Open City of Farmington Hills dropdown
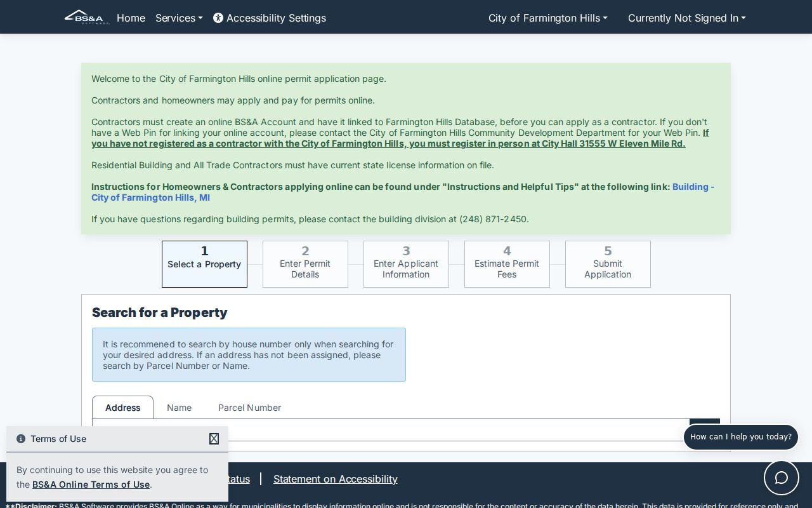 tap(548, 18)
